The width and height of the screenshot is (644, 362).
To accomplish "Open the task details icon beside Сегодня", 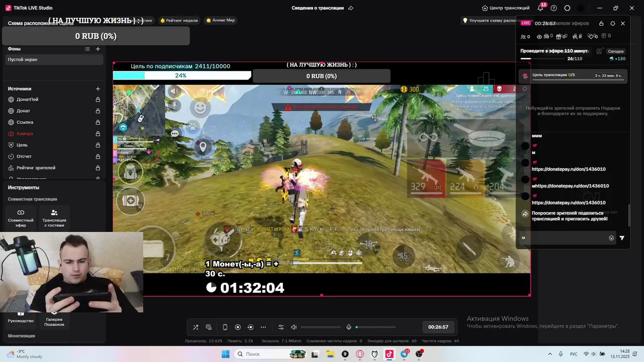I will point(599,51).
